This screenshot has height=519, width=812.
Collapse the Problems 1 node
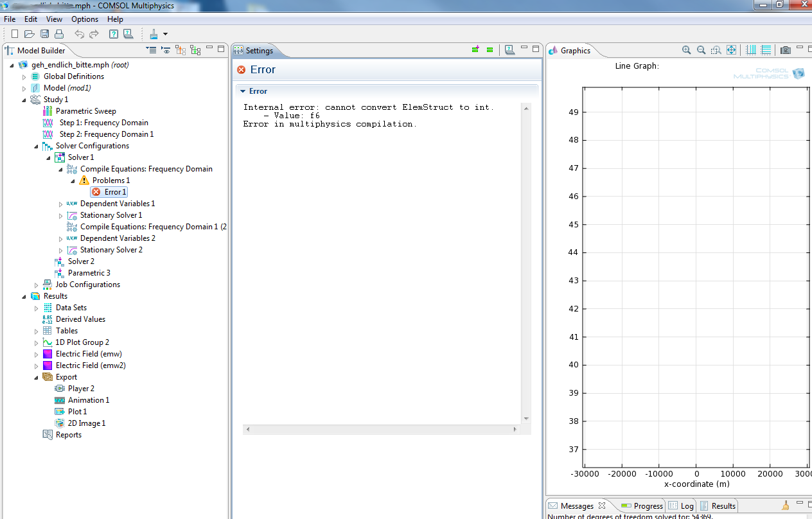[x=73, y=180]
